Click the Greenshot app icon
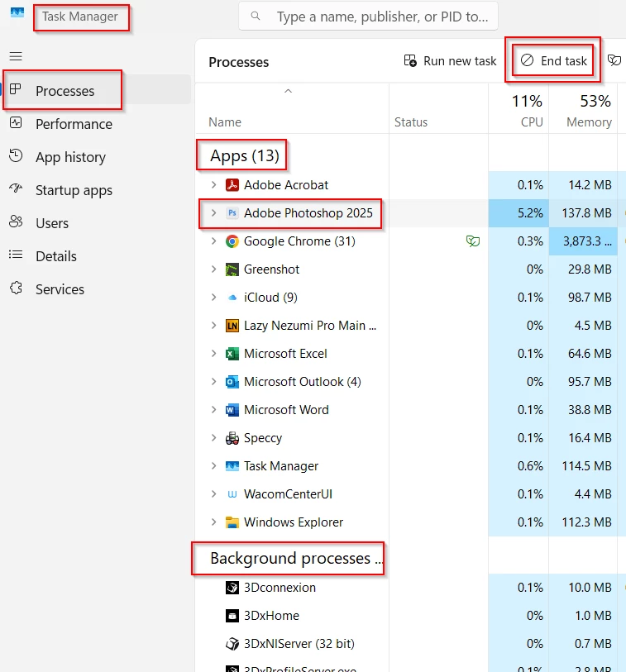 tap(232, 269)
